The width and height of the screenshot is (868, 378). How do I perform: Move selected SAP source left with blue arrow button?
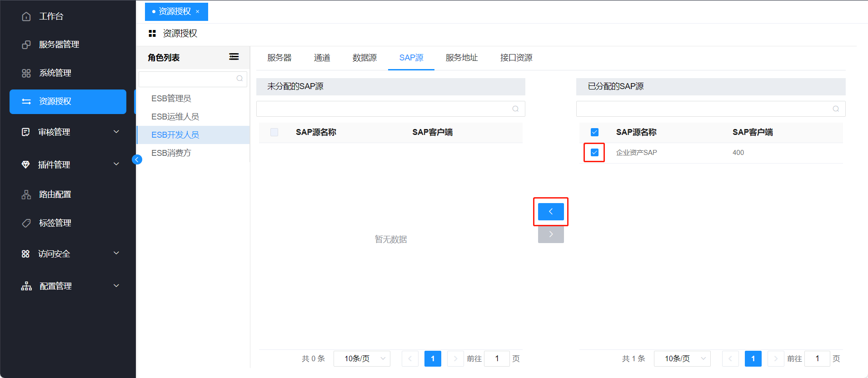(x=551, y=212)
